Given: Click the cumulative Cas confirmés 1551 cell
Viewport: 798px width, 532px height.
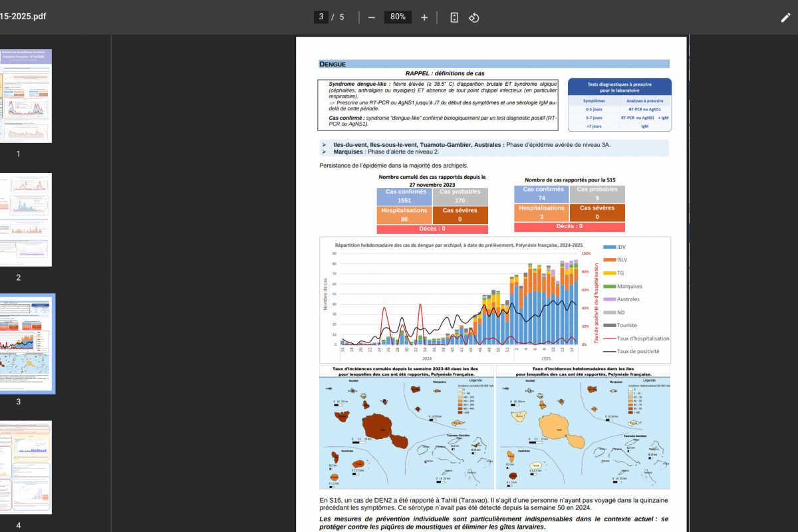Looking at the screenshot, I should pos(404,196).
